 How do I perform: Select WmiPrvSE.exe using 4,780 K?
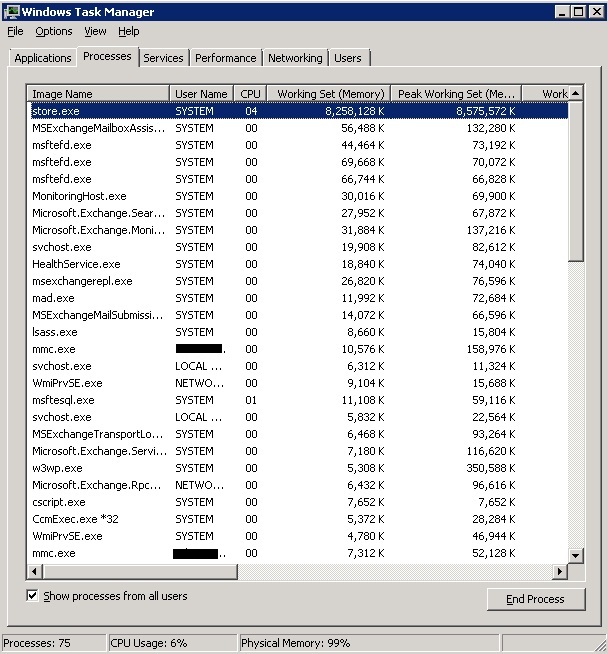point(299,536)
